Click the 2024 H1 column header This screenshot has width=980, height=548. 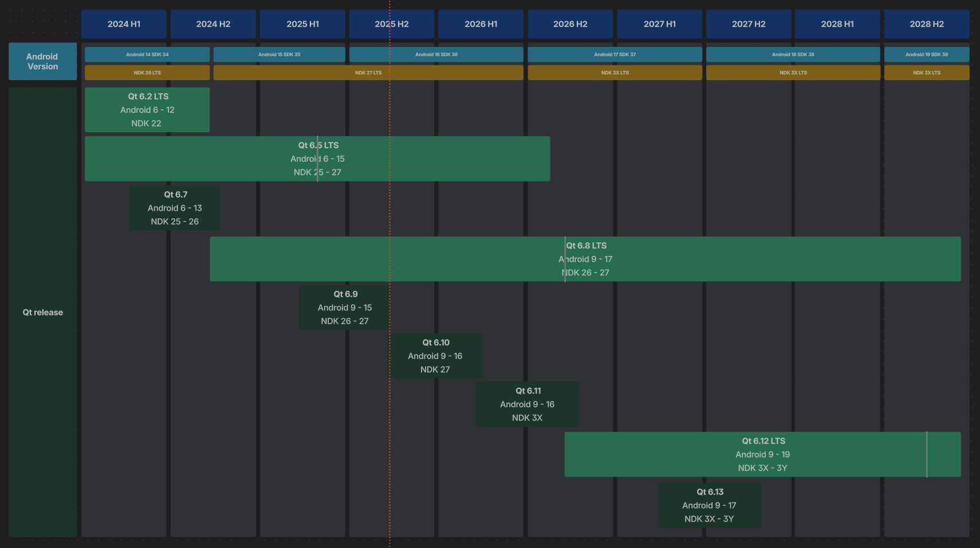click(x=124, y=24)
